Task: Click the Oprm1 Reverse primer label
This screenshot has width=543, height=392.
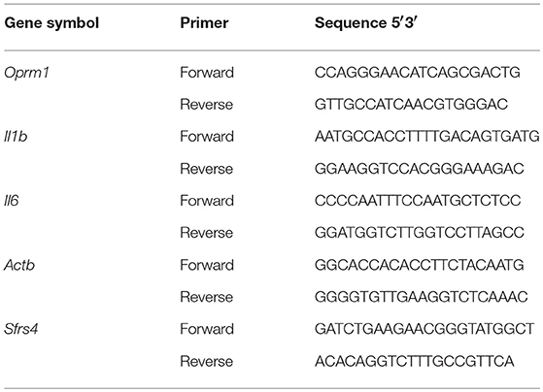Action: pyautogui.click(x=206, y=104)
